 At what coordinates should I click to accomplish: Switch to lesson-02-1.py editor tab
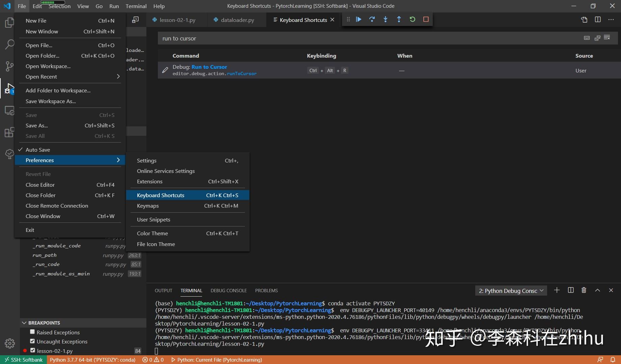177,20
